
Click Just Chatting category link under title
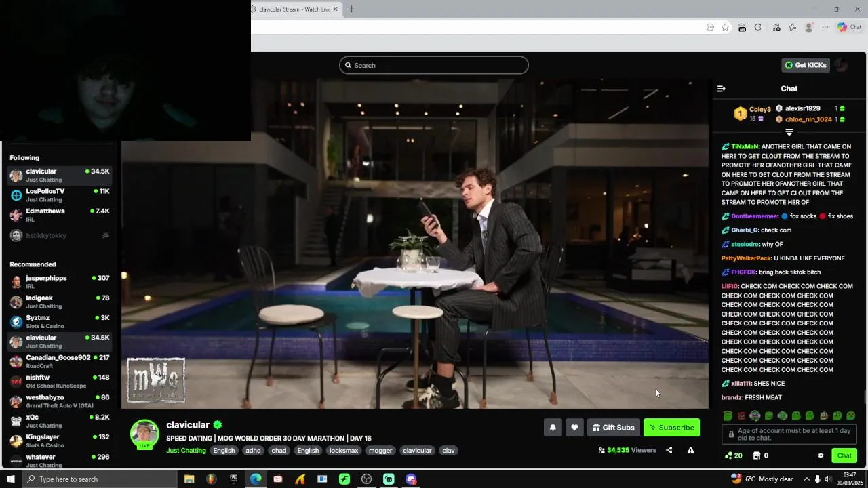[x=186, y=451]
